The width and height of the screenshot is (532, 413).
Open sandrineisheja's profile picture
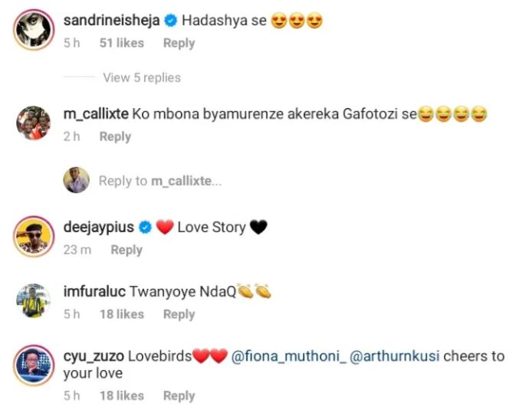34,29
